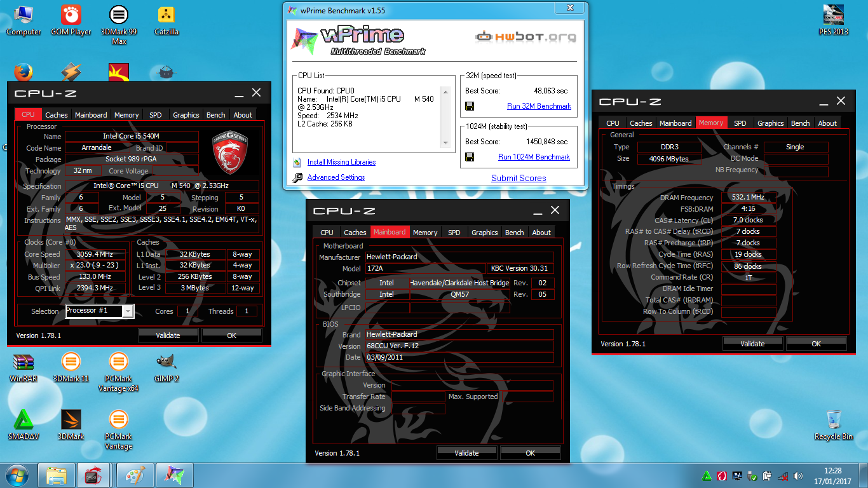The width and height of the screenshot is (868, 488).
Task: Switch to wPrime via its taskbar button
Action: 175,475
